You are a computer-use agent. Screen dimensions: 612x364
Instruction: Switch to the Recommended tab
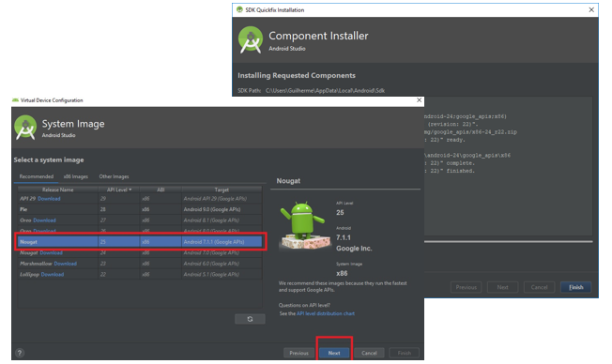coord(37,176)
